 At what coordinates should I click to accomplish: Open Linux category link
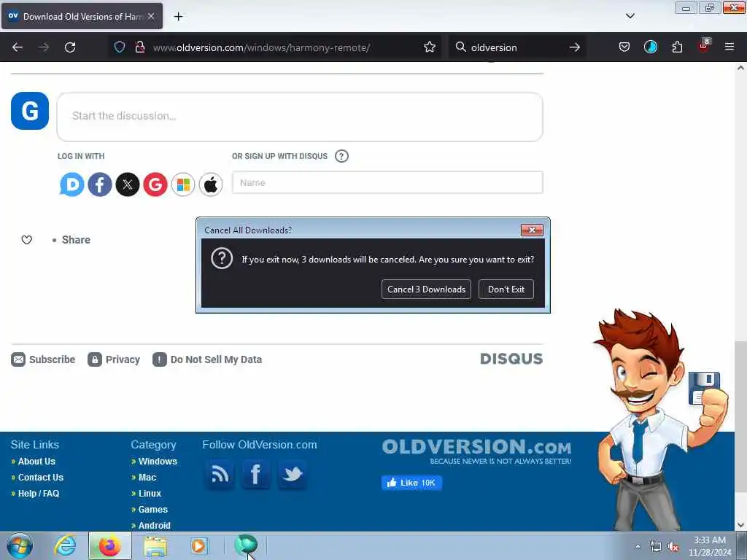150,494
